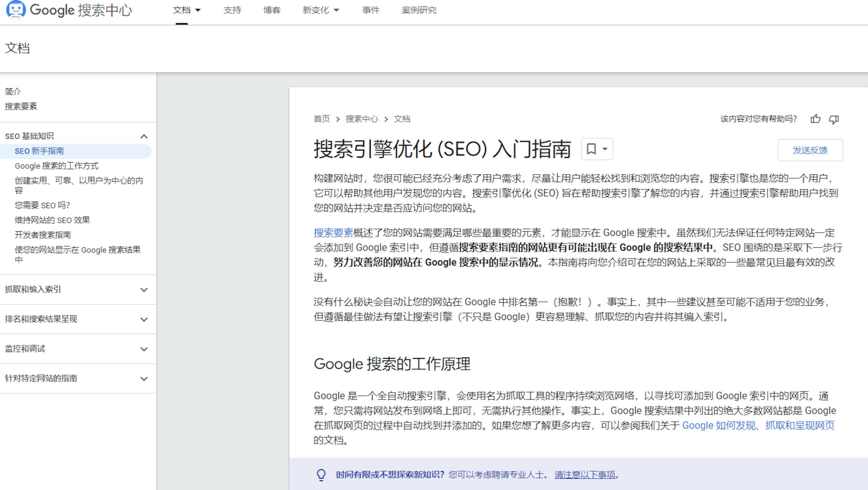This screenshot has height=490, width=868.
Task: Open the 搜索中心 breadcrumb link
Action: 362,119
